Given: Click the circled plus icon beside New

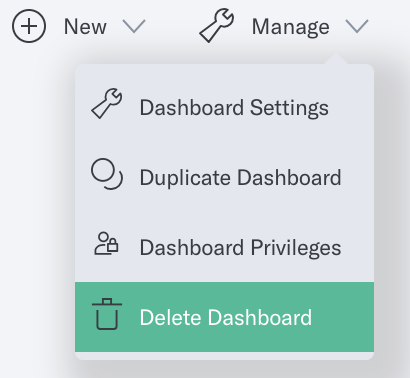Looking at the screenshot, I should click(29, 26).
